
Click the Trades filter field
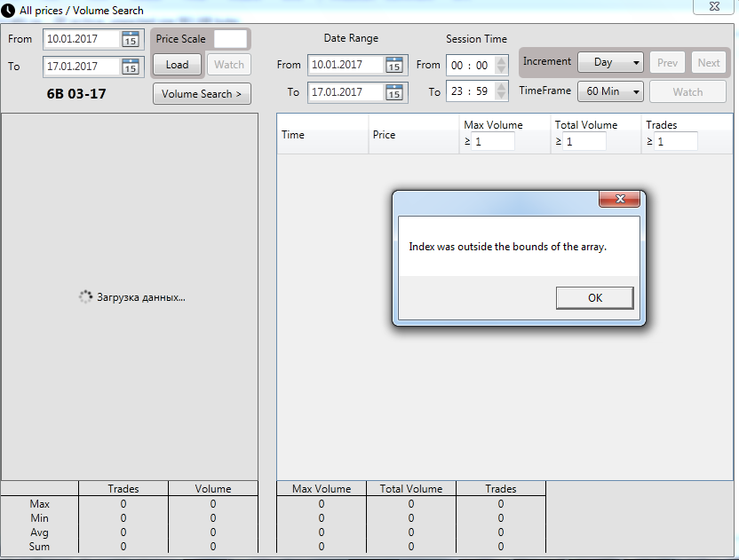pyautogui.click(x=675, y=141)
